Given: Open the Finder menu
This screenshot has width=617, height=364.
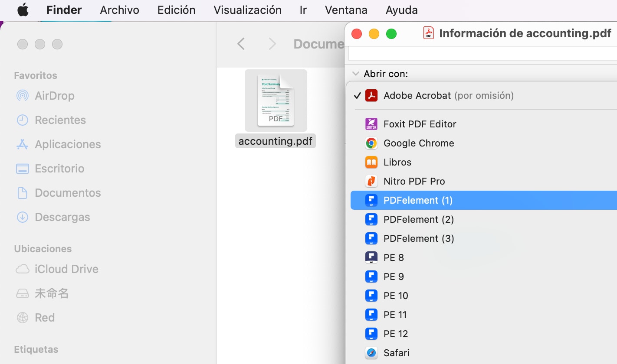Looking at the screenshot, I should [x=64, y=10].
